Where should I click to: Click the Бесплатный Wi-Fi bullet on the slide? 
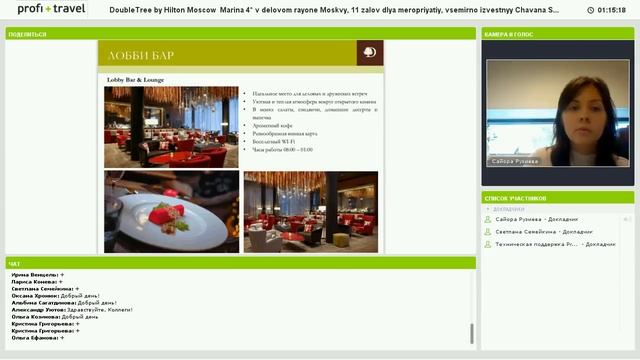coord(273,142)
